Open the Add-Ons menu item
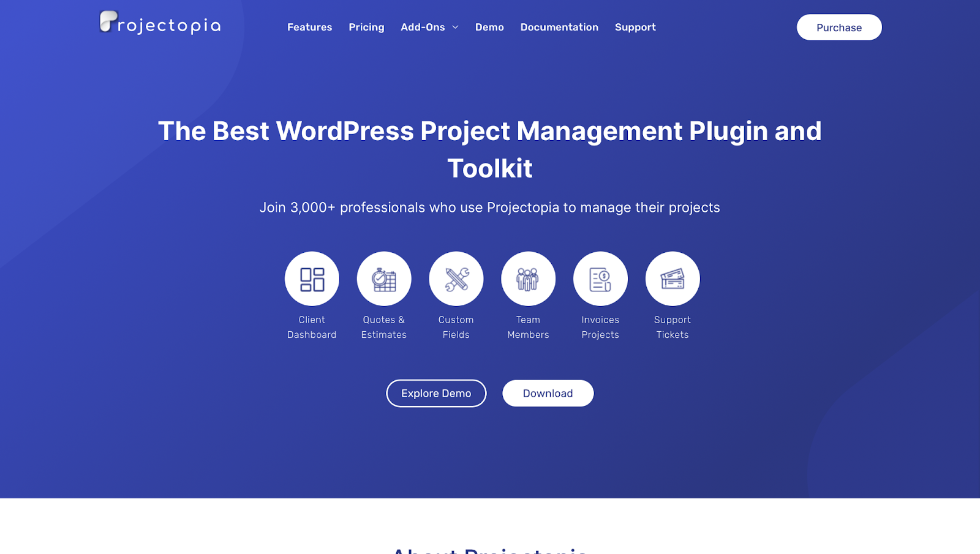980x554 pixels. [423, 27]
